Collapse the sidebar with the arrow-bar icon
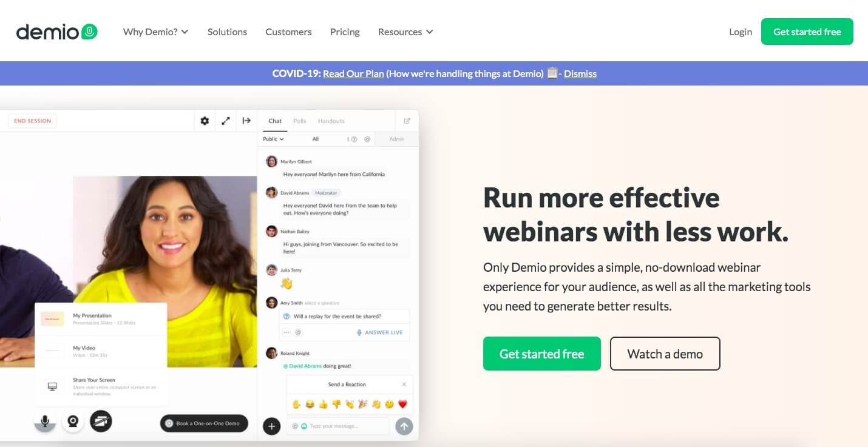This screenshot has height=447, width=868. [x=246, y=121]
